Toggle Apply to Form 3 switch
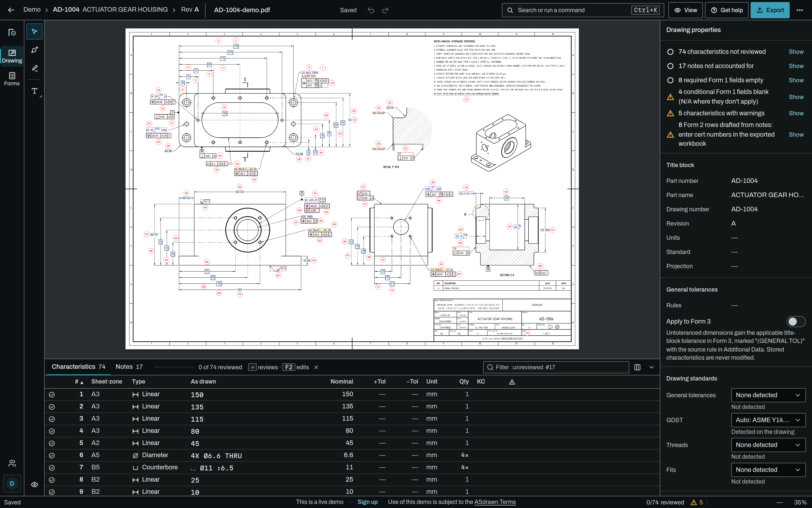812x508 pixels. [x=796, y=322]
